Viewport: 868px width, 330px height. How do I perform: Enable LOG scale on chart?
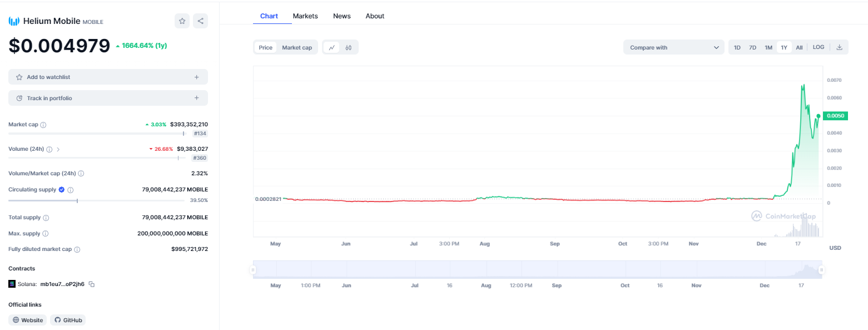[x=819, y=47]
